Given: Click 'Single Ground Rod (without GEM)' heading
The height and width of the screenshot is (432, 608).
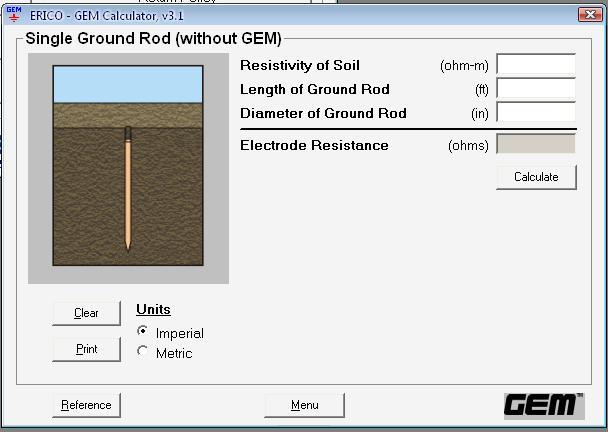Looking at the screenshot, I should [x=153, y=38].
